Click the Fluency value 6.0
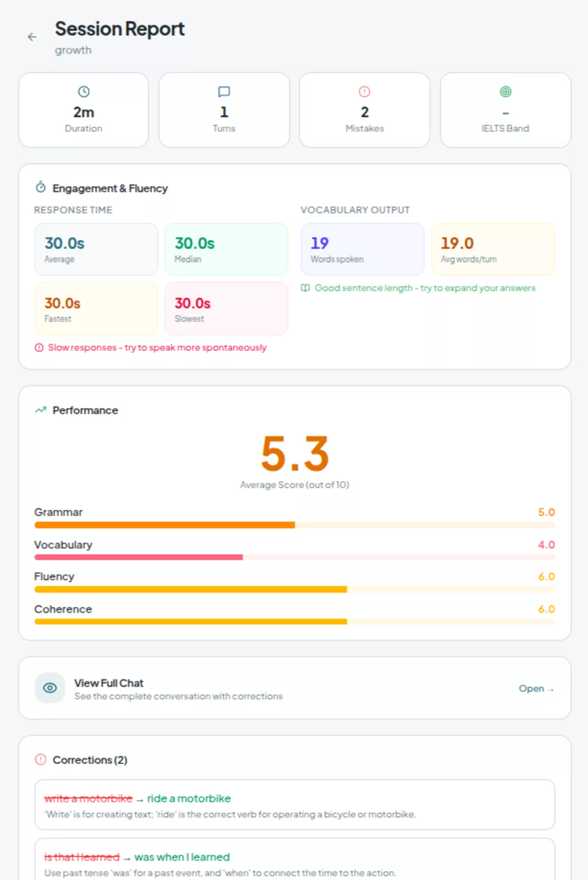Screen dimensions: 588x880 546,577
